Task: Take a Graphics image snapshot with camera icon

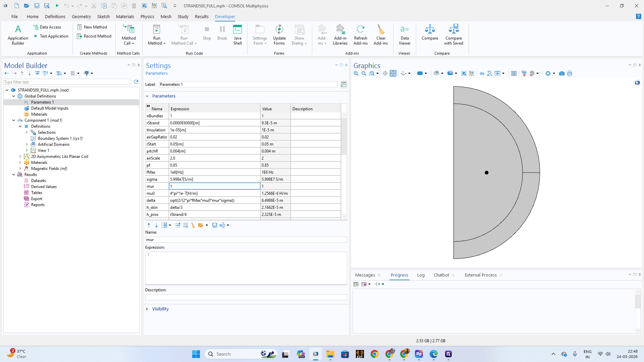Action: pos(562,73)
